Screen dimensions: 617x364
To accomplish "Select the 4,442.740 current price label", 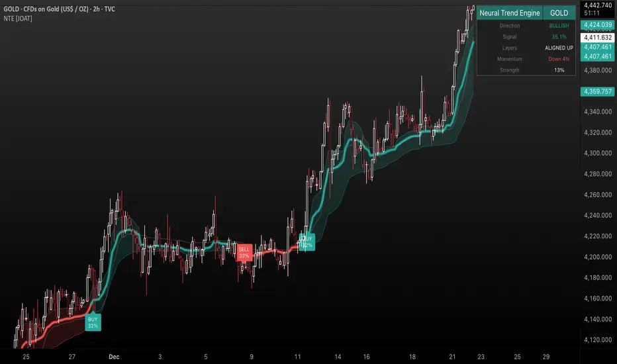I will tap(598, 5).
